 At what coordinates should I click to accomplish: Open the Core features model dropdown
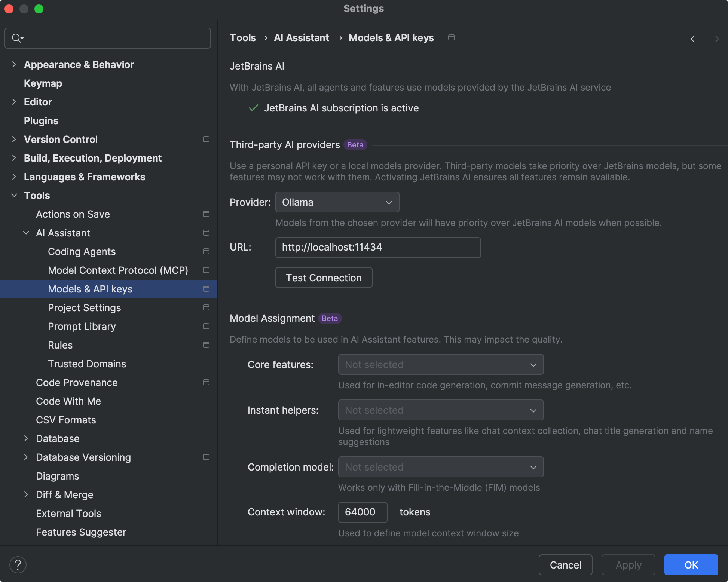click(441, 364)
